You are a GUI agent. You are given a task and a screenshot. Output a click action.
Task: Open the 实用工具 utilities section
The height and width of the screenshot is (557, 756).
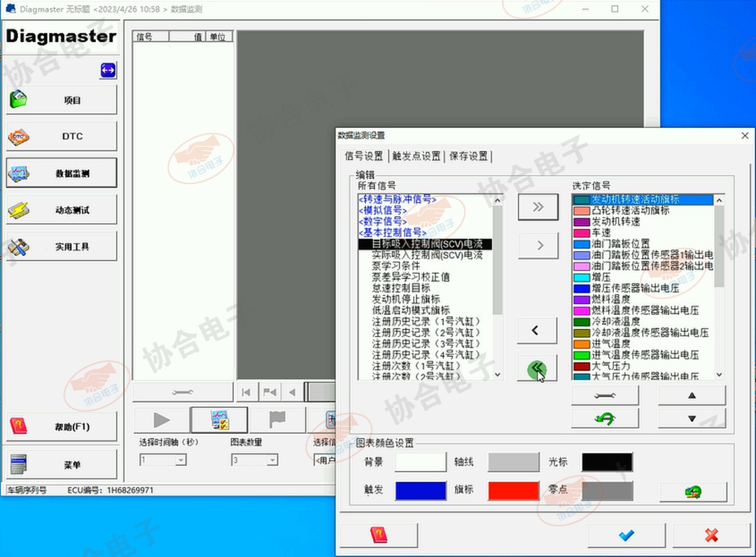tap(61, 246)
